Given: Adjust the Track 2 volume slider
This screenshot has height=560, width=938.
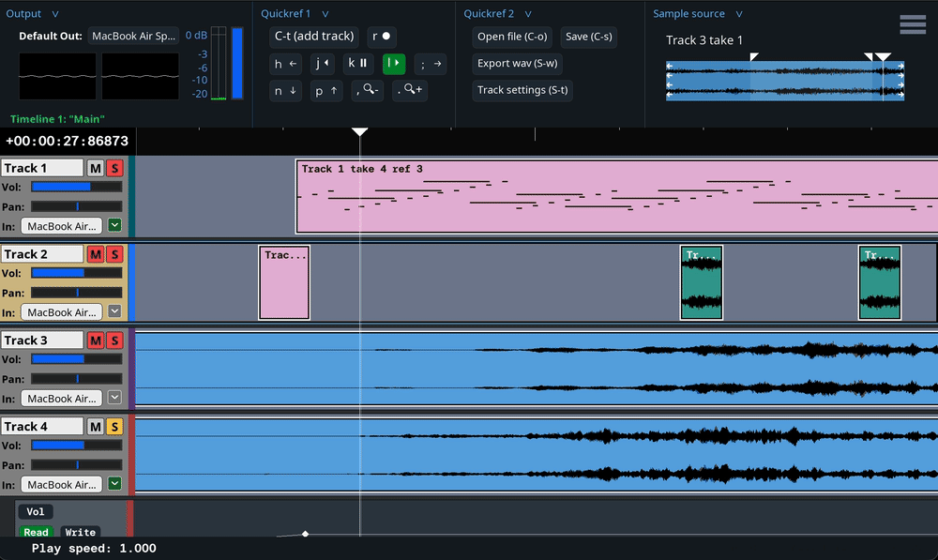Looking at the screenshot, I should coord(76,273).
